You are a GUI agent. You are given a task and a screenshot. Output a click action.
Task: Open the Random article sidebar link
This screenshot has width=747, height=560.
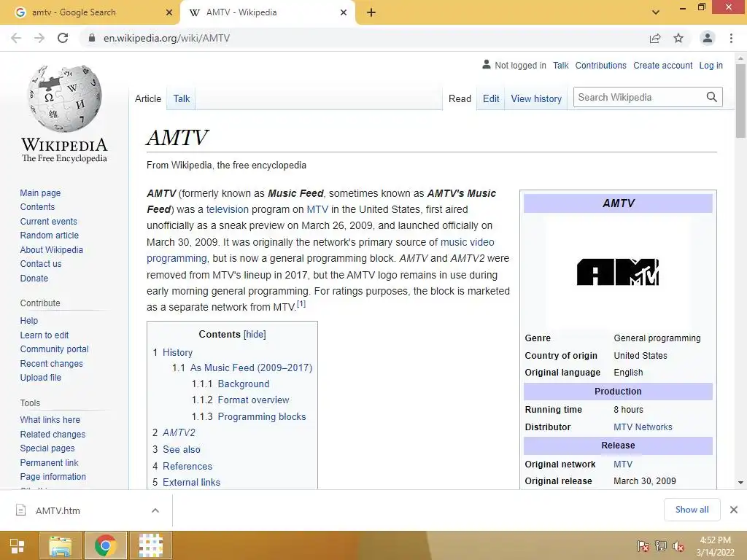coord(50,236)
